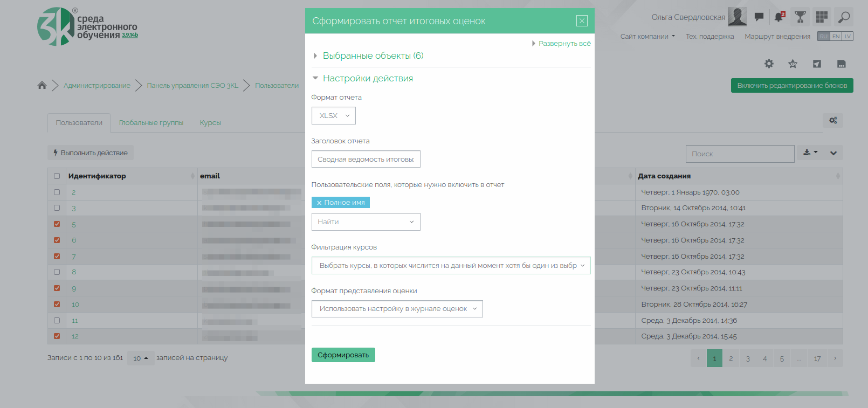Open the messages chat bubble icon

(759, 17)
